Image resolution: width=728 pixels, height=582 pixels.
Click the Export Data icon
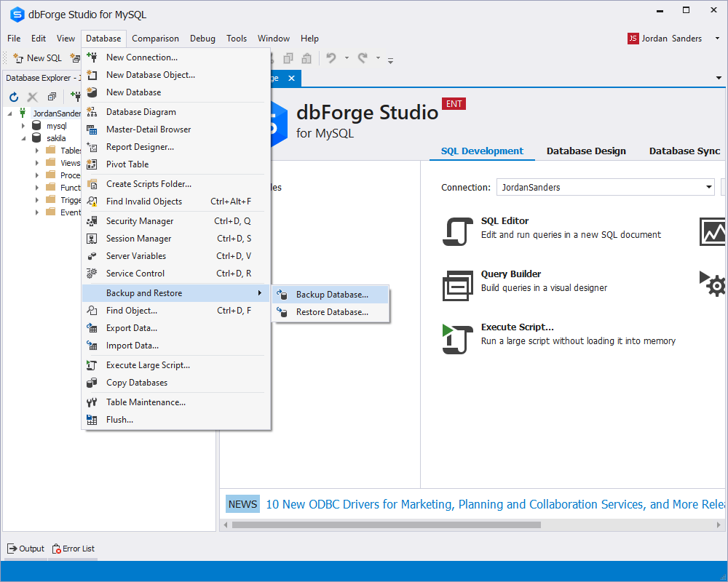(92, 328)
